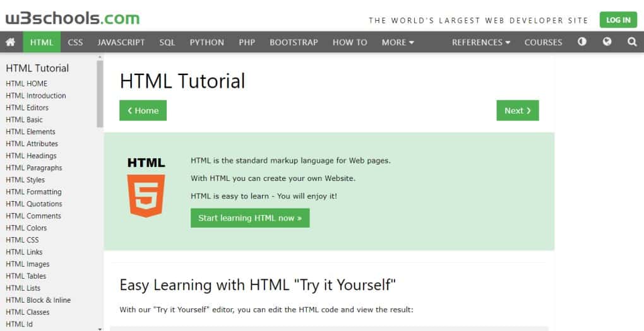Click the "With our Try it Yourself editor" sentence
This screenshot has height=331, width=644.
pyautogui.click(x=266, y=310)
